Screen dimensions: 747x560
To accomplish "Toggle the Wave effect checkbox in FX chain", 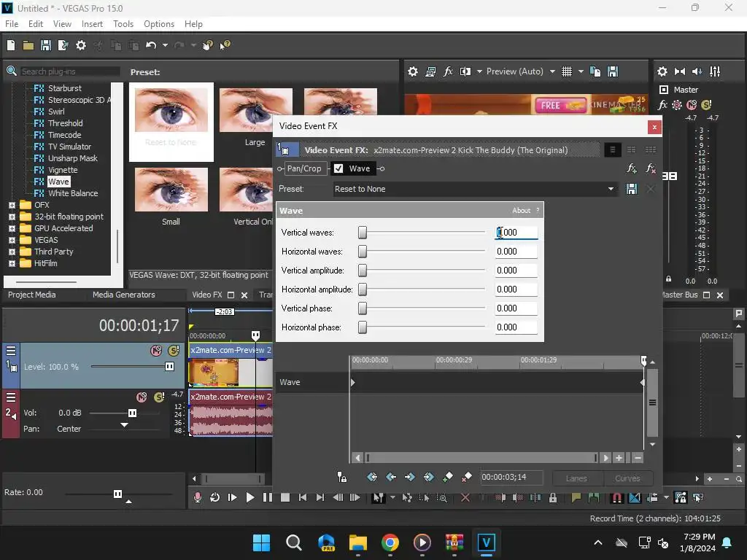I will (x=338, y=168).
